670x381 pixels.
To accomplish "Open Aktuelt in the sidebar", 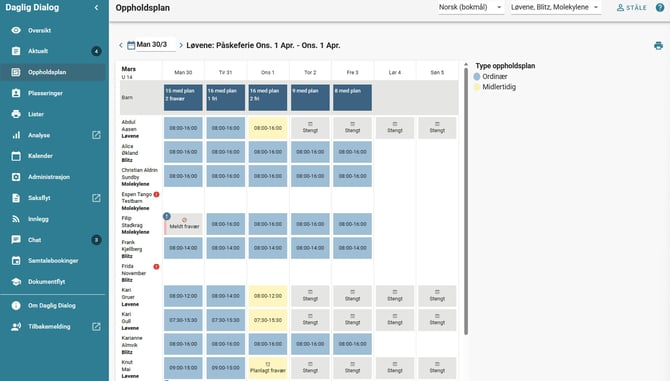I will (53, 51).
